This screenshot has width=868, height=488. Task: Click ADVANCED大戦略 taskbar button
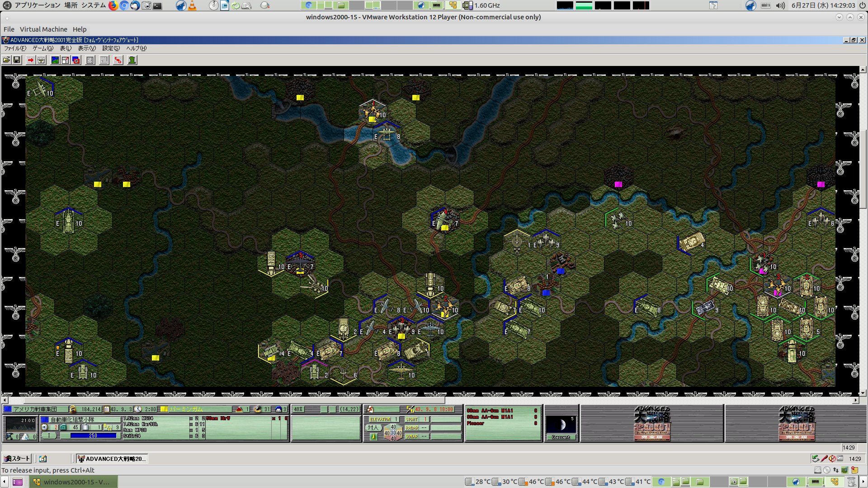tap(112, 459)
